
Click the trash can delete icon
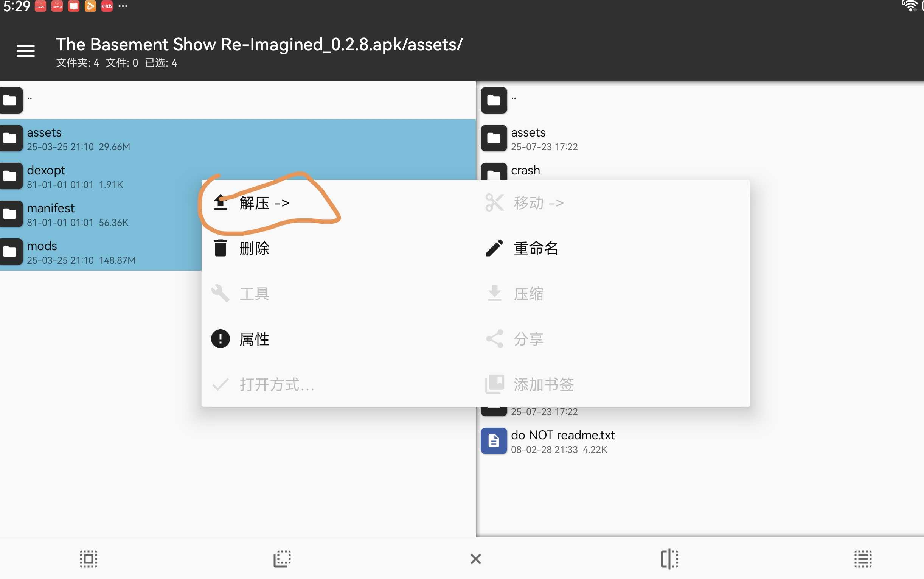pos(221,248)
